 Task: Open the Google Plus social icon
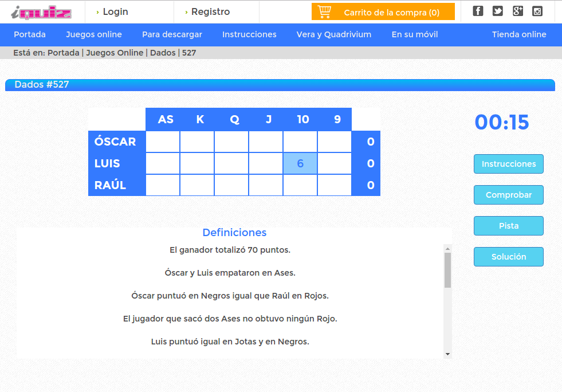click(x=517, y=11)
